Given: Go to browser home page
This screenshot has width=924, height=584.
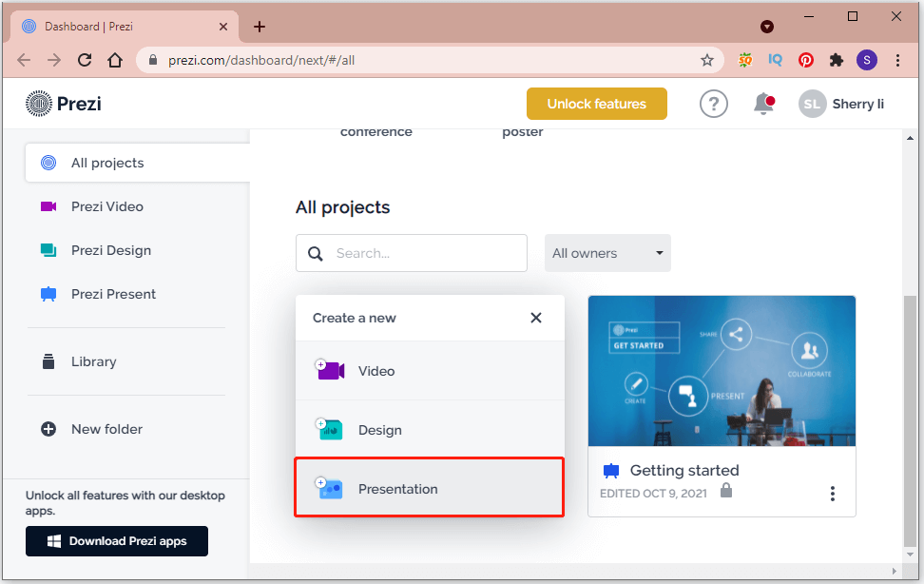Looking at the screenshot, I should 115,60.
